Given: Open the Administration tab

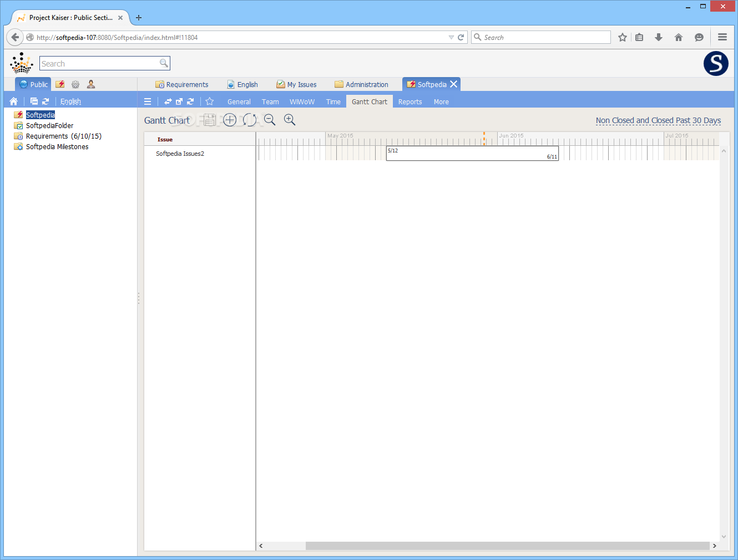Looking at the screenshot, I should click(362, 84).
